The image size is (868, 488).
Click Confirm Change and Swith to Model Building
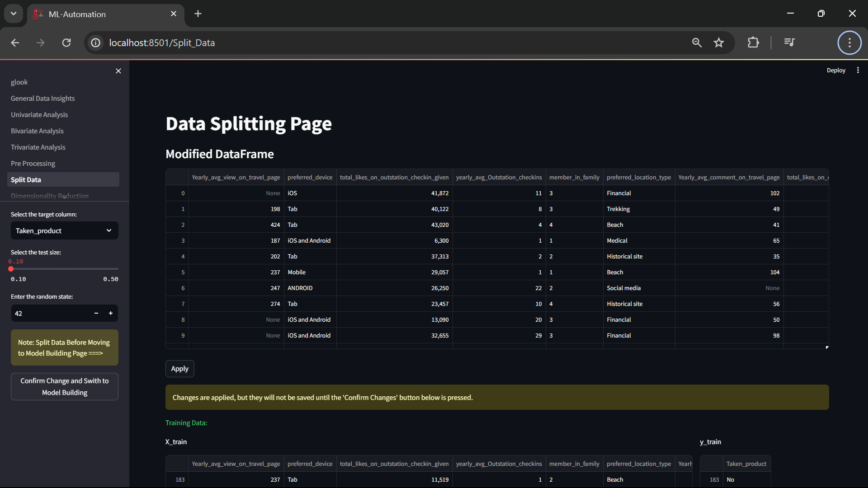tap(65, 386)
